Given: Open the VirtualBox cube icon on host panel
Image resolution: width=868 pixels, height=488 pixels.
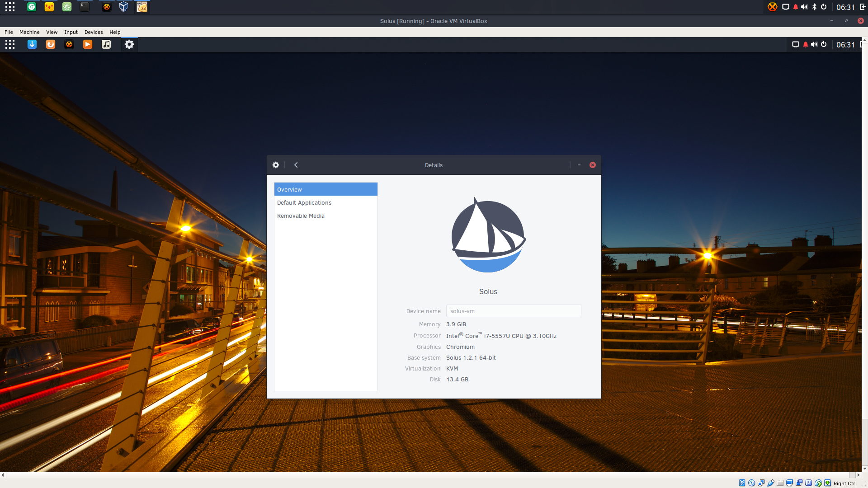Looking at the screenshot, I should point(123,7).
